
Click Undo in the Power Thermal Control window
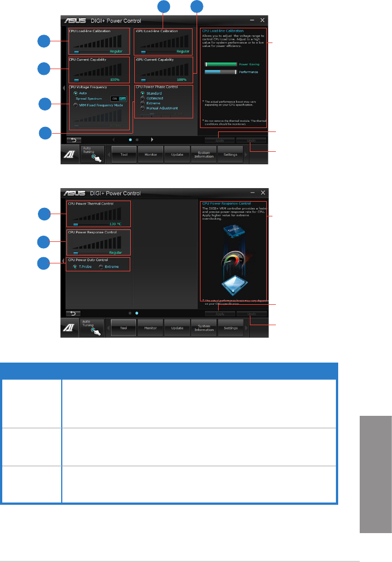[x=252, y=314]
